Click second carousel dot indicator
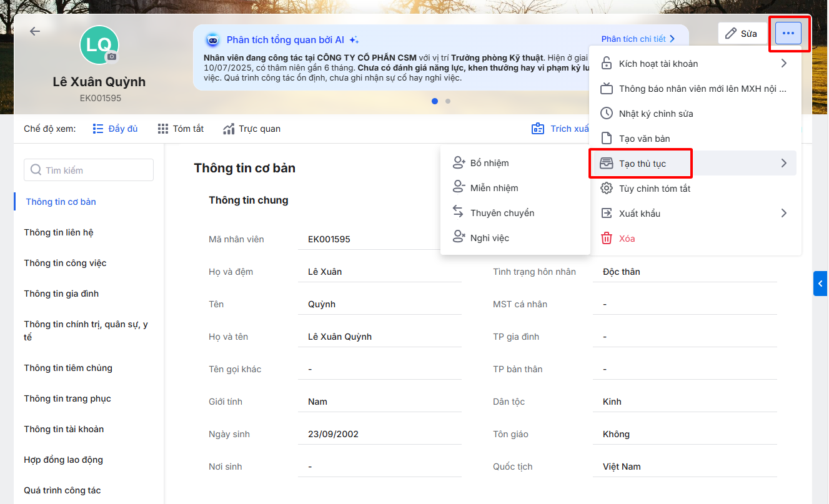The width and height of the screenshot is (829, 504). [x=448, y=101]
